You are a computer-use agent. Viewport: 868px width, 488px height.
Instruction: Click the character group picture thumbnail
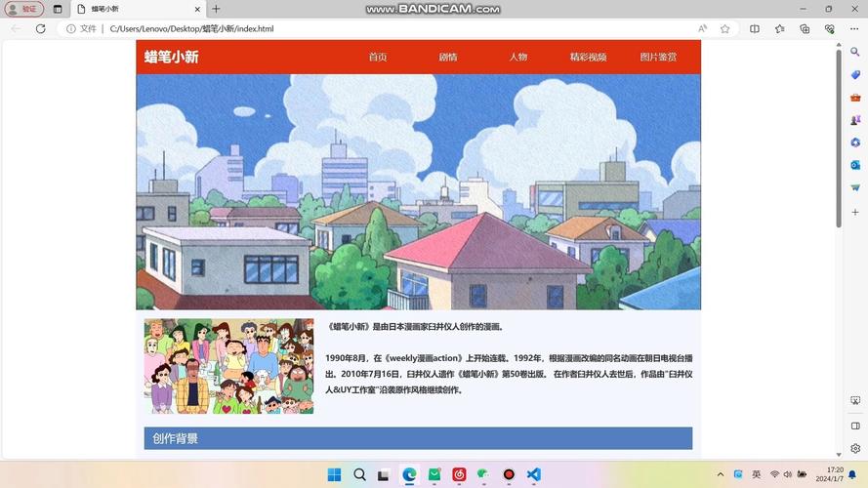(x=229, y=366)
